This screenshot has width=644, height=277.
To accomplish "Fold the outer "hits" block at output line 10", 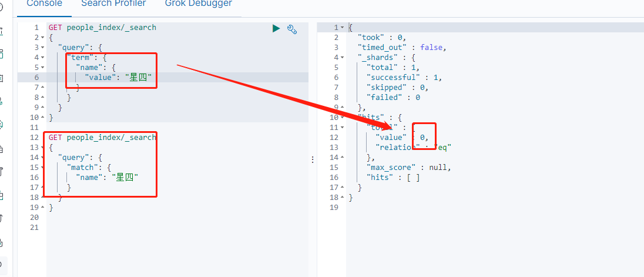I will click(x=343, y=118).
